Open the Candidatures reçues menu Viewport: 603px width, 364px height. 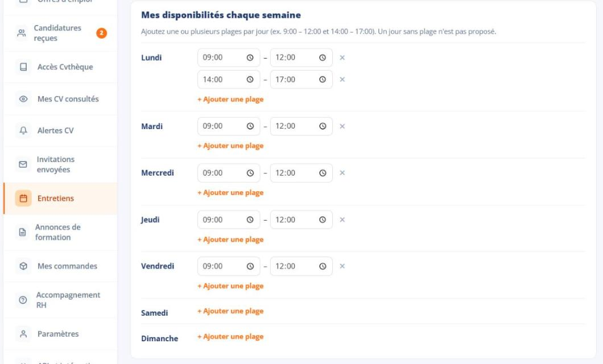pyautogui.click(x=61, y=33)
